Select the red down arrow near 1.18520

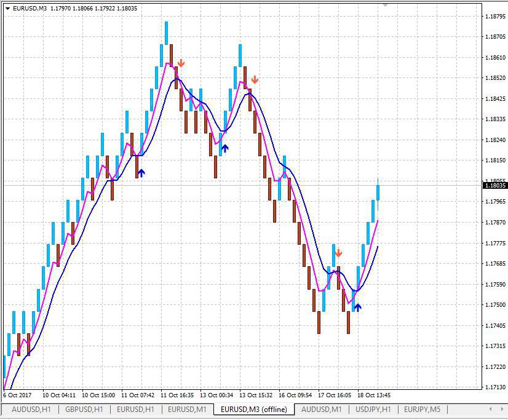[x=255, y=80]
